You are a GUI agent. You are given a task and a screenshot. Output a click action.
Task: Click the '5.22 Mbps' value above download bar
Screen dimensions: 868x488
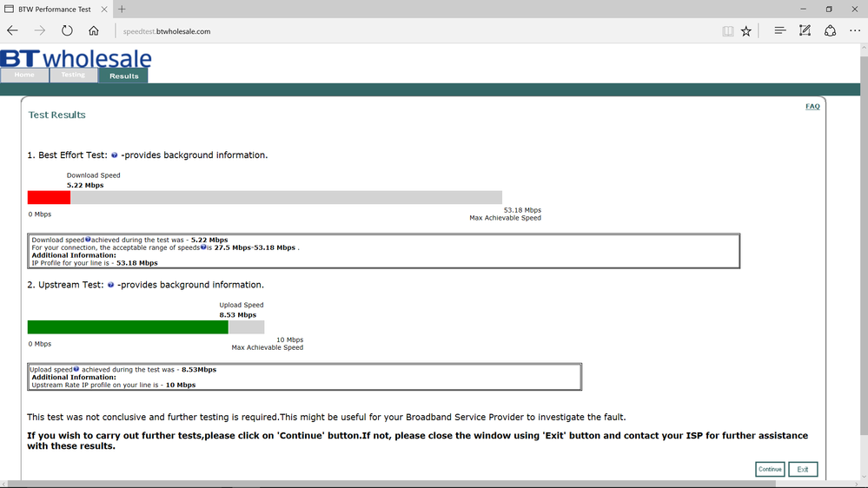click(85, 185)
